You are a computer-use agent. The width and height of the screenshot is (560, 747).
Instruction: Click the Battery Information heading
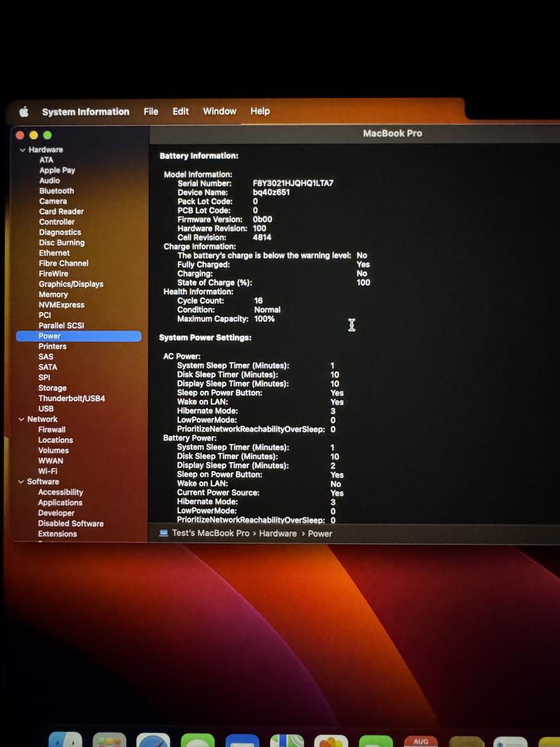(199, 156)
